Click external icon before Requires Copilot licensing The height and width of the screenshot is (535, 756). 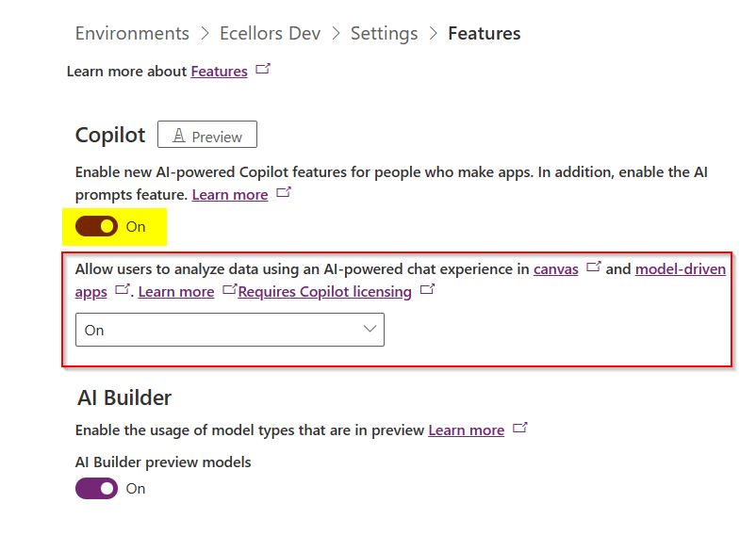tap(229, 290)
